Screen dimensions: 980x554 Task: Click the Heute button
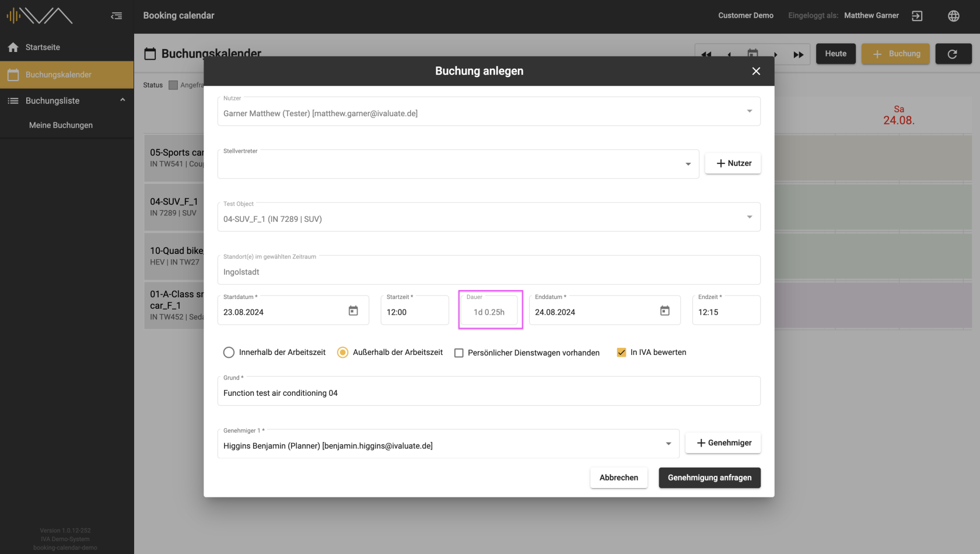click(836, 54)
